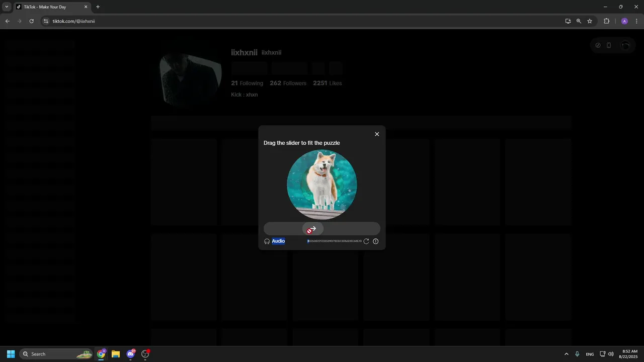Image resolution: width=644 pixels, height=362 pixels.
Task: Click the iixhxnii username heading
Action: coord(244,53)
